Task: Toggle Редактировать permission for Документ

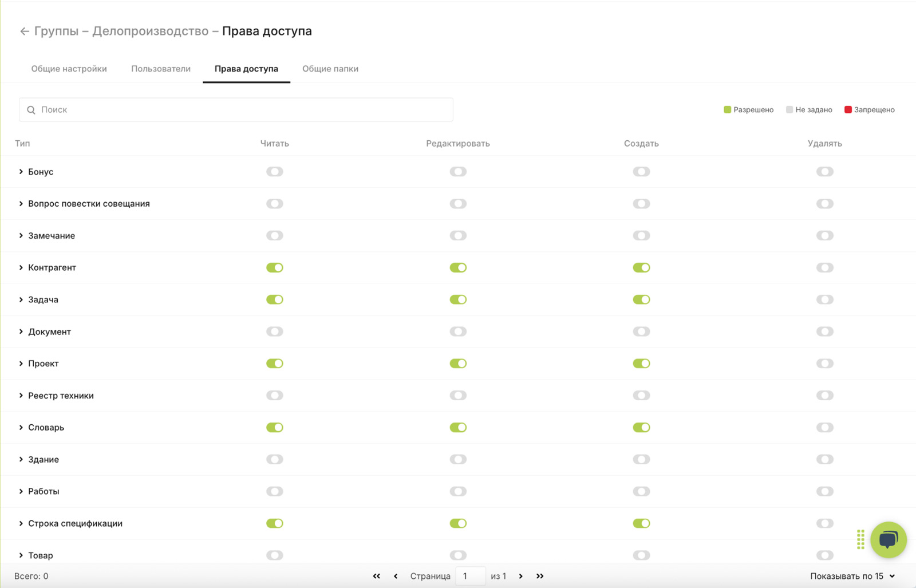Action: click(458, 332)
